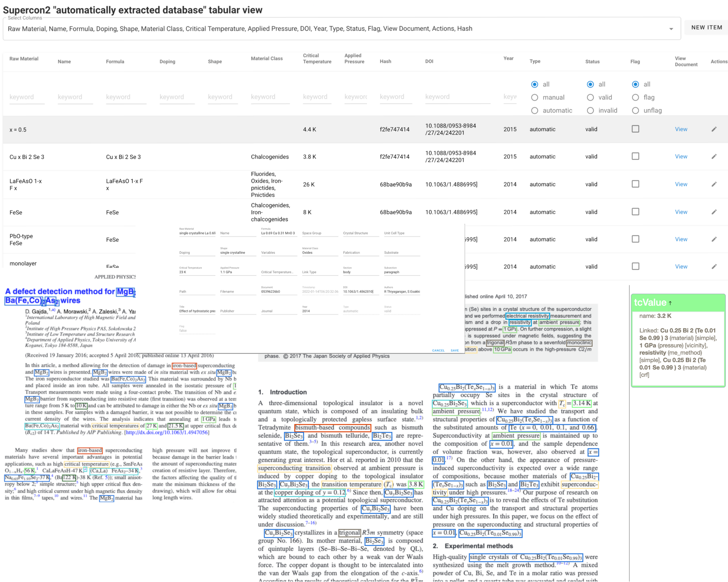Select 'unflag' Flag filter radio
728x582 pixels.
(x=635, y=111)
